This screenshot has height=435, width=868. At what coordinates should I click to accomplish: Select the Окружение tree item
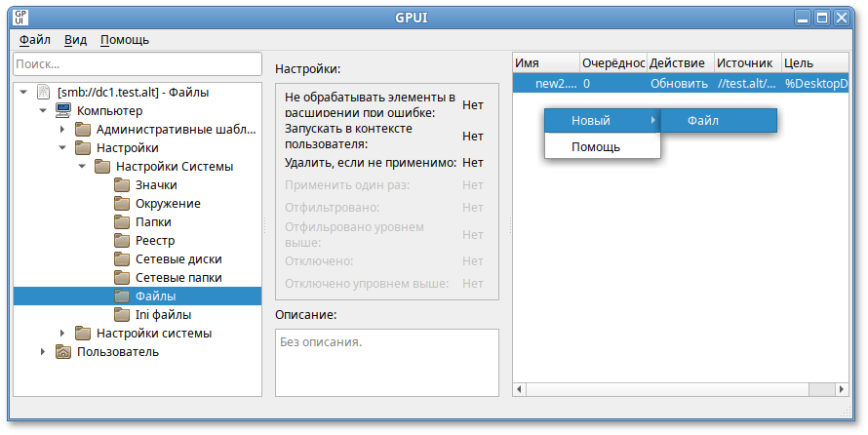pos(168,204)
